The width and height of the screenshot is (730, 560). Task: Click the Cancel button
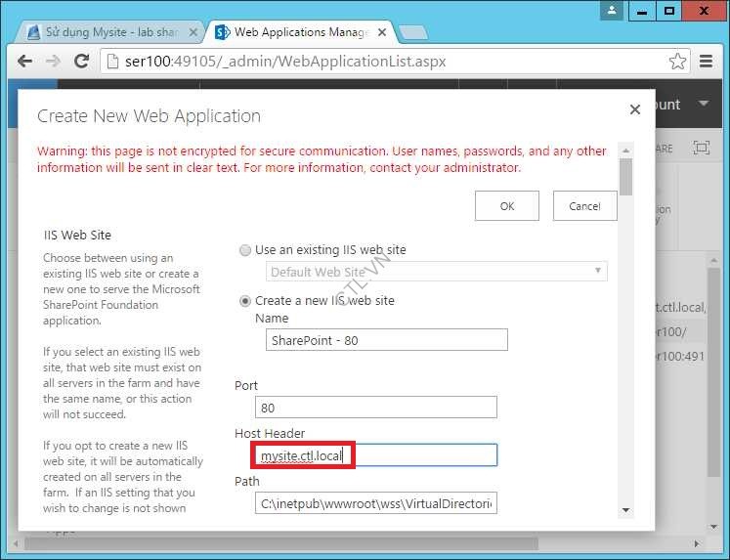pyautogui.click(x=584, y=206)
